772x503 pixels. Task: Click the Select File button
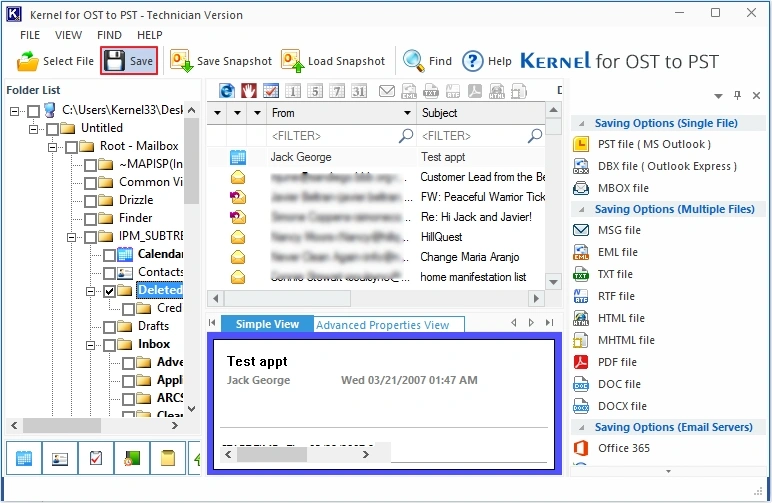tap(55, 61)
